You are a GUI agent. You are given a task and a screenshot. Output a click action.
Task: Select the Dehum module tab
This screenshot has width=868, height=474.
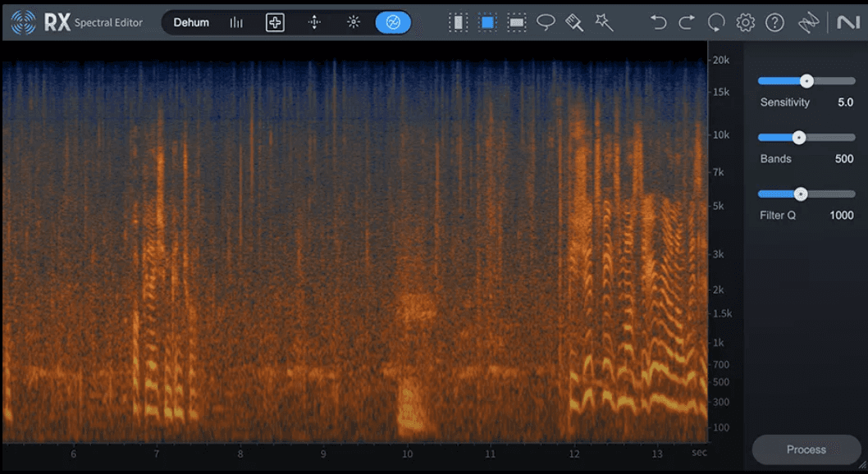click(191, 23)
